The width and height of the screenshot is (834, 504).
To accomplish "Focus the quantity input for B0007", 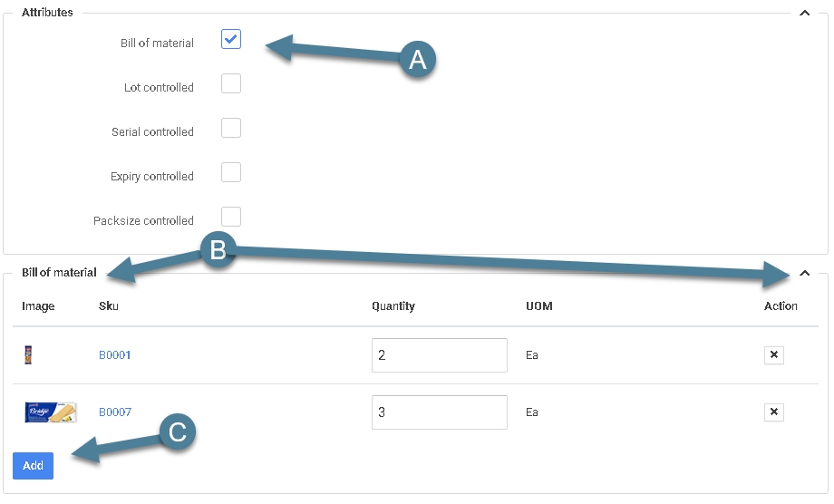I will 439,412.
